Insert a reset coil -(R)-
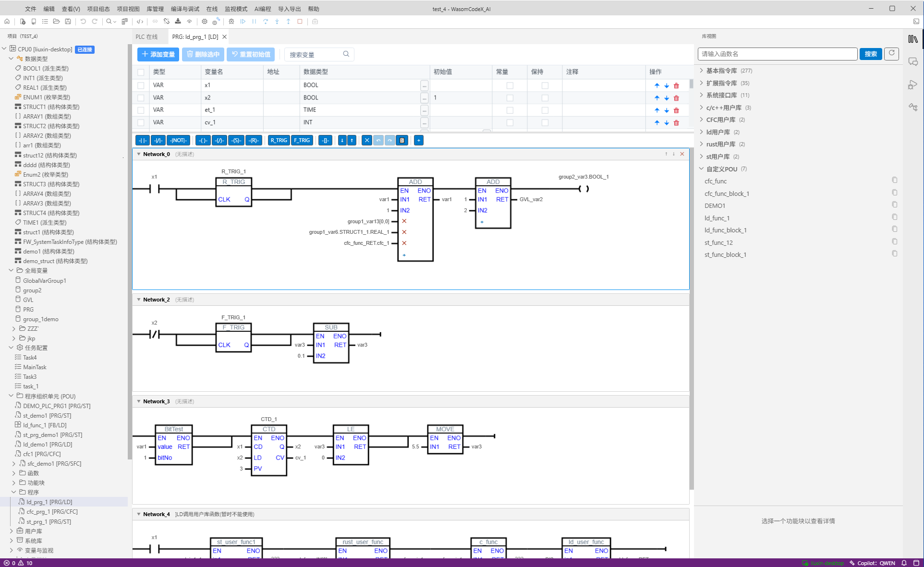 coord(254,140)
